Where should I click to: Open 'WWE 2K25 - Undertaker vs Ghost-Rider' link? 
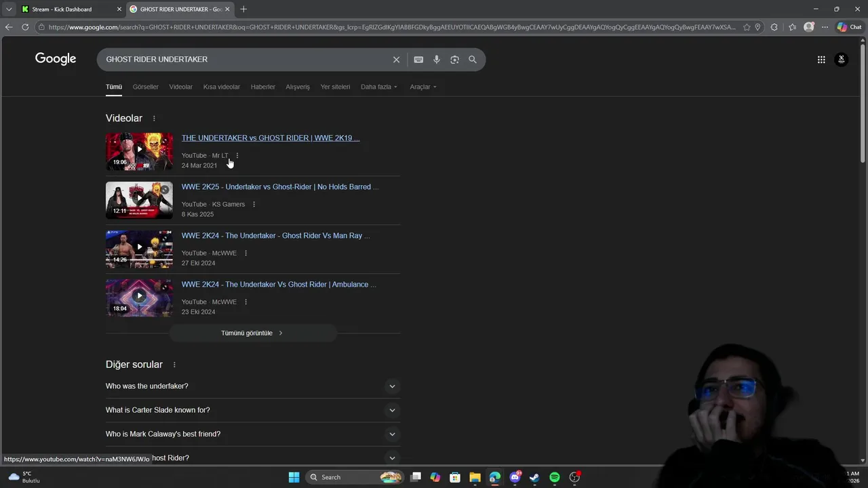[280, 187]
